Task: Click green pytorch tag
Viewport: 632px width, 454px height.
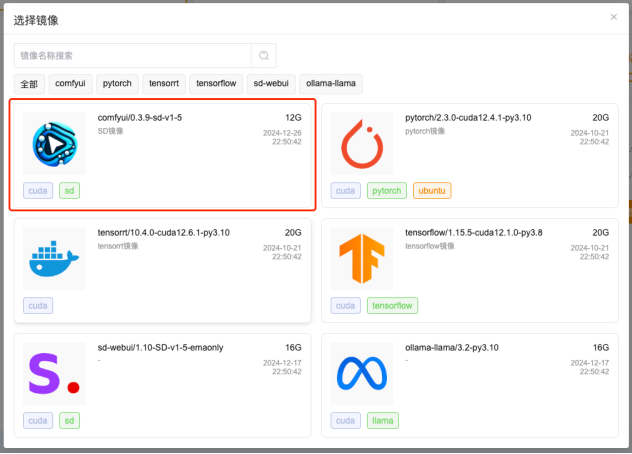Action: [387, 191]
